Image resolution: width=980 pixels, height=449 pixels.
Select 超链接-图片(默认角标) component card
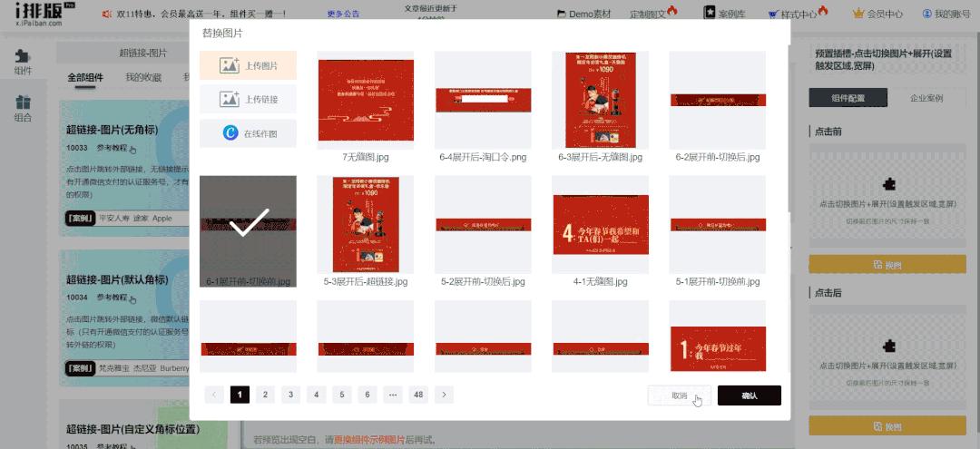[x=124, y=317]
